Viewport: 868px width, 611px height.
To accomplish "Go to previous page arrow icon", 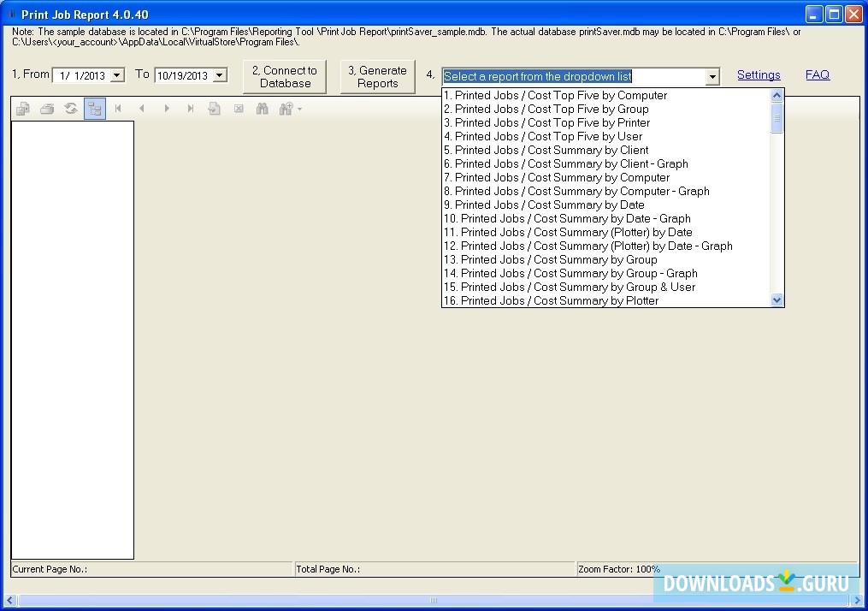I will coord(142,109).
